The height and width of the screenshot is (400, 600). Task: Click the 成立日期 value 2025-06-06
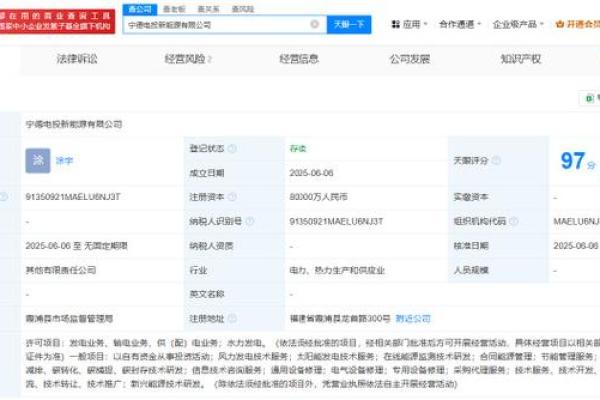(311, 173)
